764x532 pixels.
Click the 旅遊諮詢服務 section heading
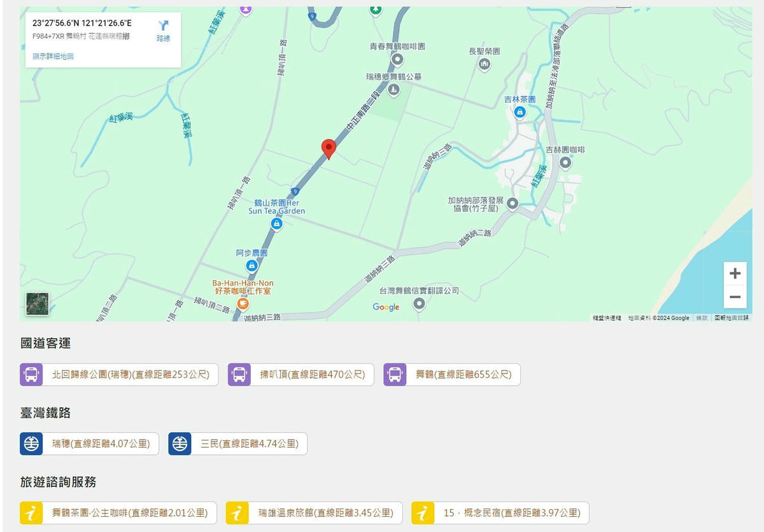click(x=58, y=482)
